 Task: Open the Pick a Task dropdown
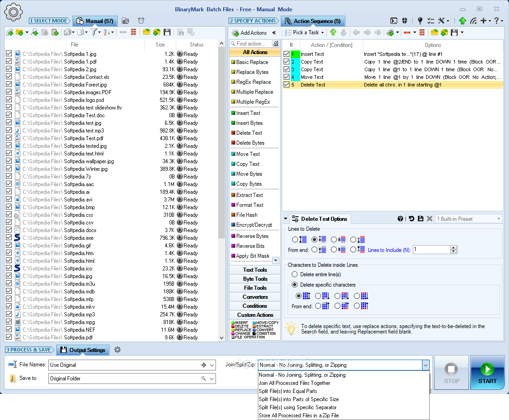(x=304, y=32)
